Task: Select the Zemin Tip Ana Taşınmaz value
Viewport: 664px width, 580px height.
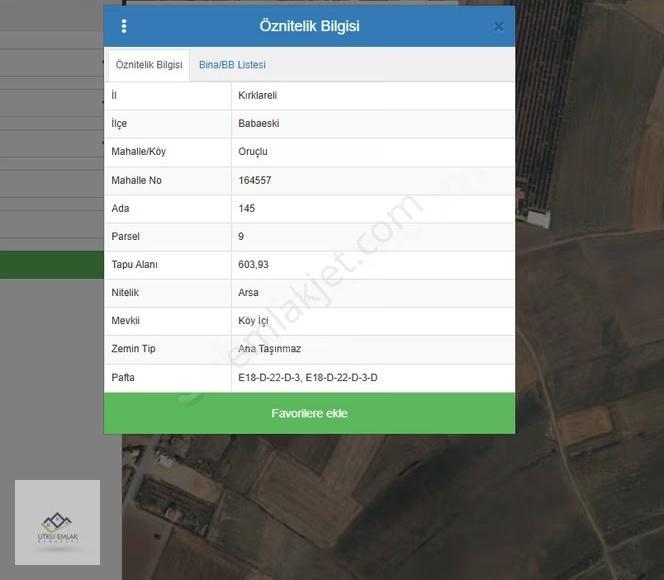Action: click(270, 349)
